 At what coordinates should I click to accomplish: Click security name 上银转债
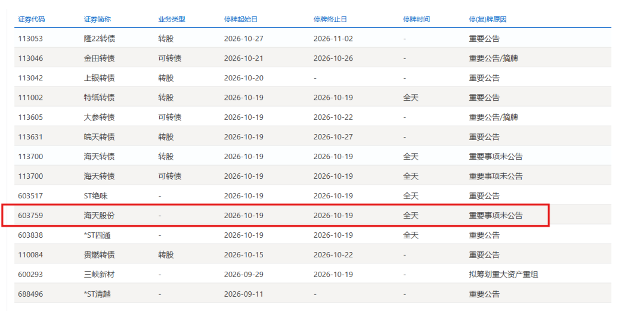tap(99, 79)
